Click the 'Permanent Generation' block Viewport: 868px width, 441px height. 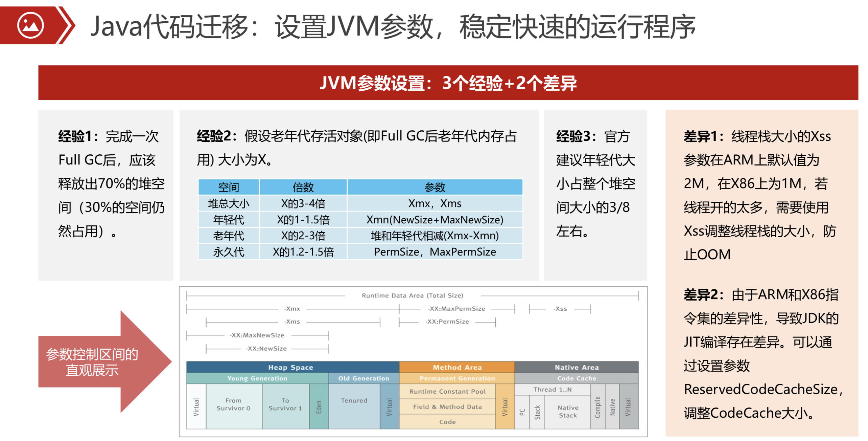point(457,378)
